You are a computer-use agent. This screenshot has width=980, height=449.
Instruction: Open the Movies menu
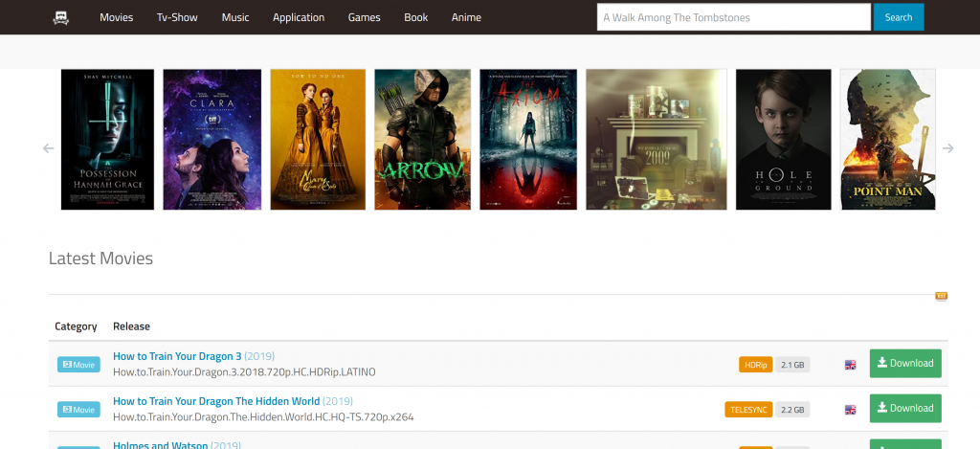pyautogui.click(x=116, y=17)
